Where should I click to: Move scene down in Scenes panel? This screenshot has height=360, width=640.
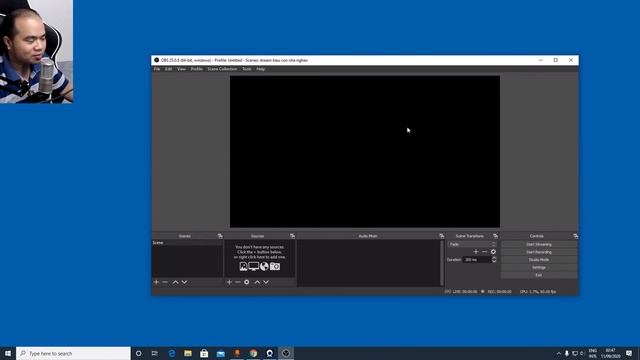pyautogui.click(x=184, y=282)
